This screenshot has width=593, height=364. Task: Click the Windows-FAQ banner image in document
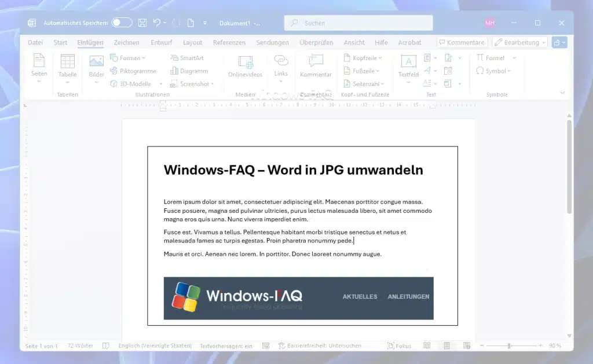click(298, 298)
